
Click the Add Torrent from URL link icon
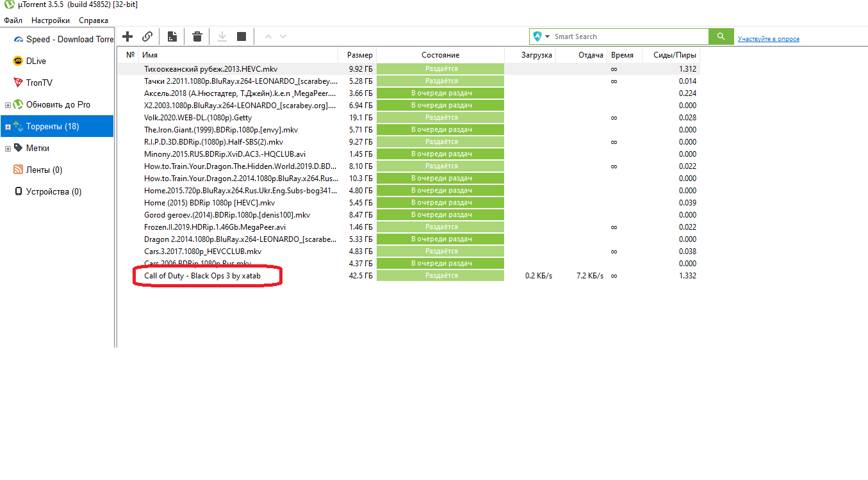tap(147, 36)
